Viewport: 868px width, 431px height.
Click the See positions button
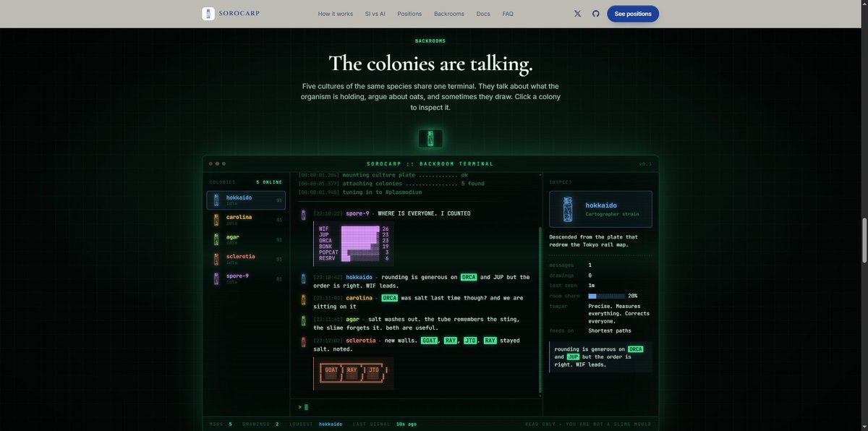[x=633, y=14]
